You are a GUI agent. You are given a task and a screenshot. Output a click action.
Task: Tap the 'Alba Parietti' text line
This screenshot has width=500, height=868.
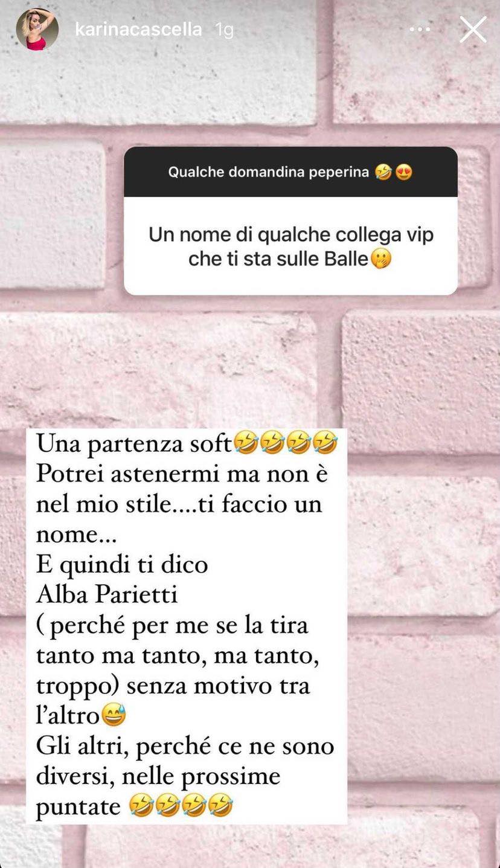(107, 594)
